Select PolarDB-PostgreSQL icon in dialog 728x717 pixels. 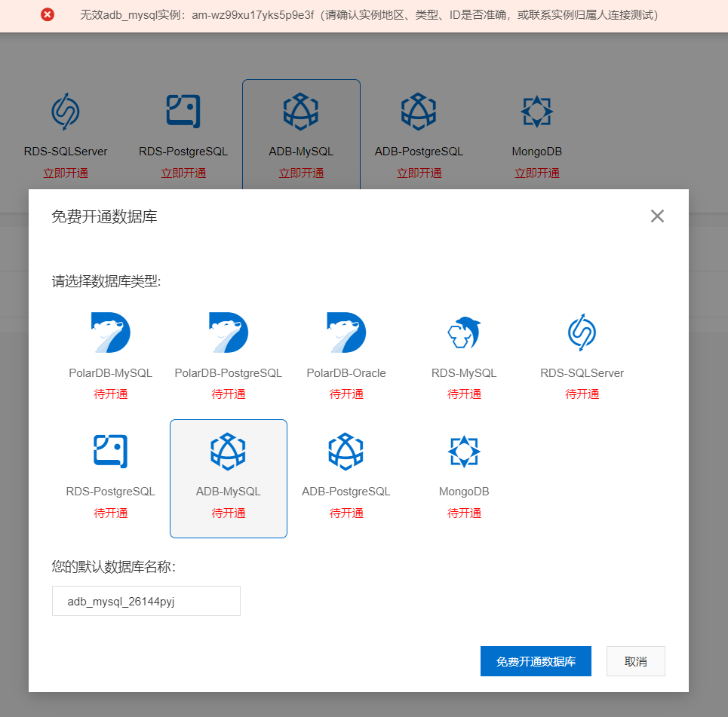click(x=229, y=332)
